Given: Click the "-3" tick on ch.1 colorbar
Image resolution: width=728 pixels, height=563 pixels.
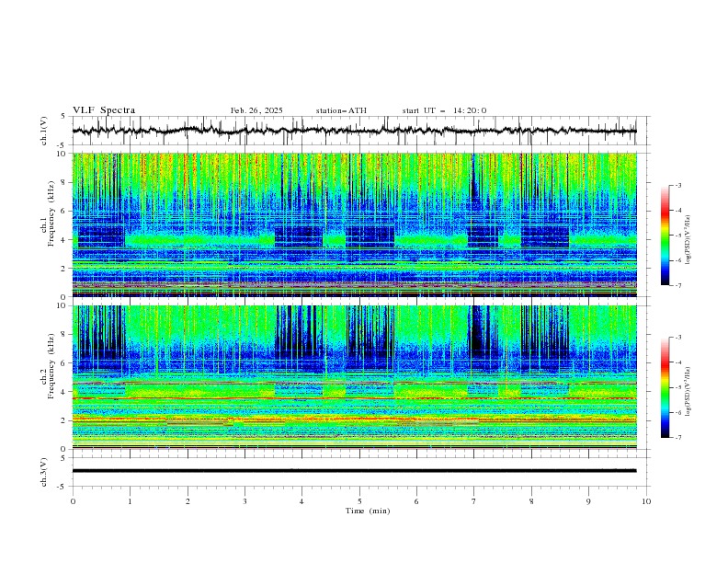Looking at the screenshot, I should tap(677, 185).
